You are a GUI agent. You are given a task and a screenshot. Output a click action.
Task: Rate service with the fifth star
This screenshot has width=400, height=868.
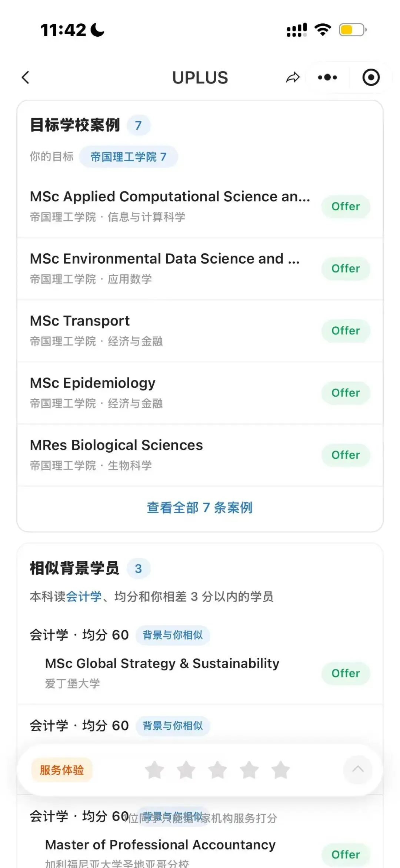tap(281, 770)
